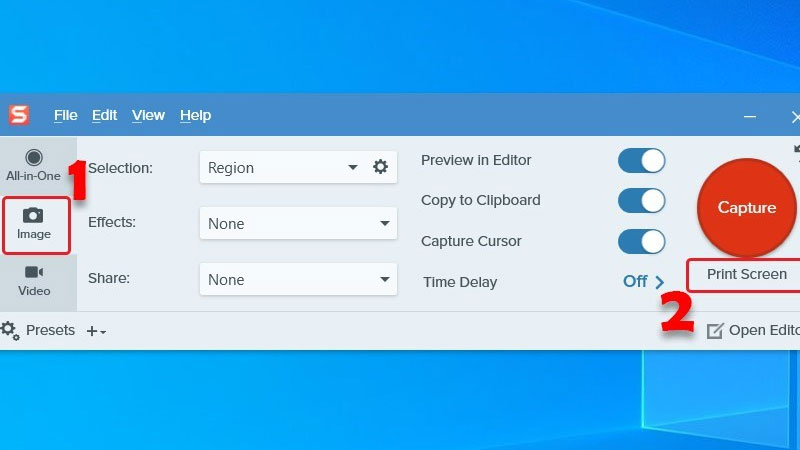Open the Editor via pencil icon
Viewport: 800px width, 450px height.
(x=715, y=331)
